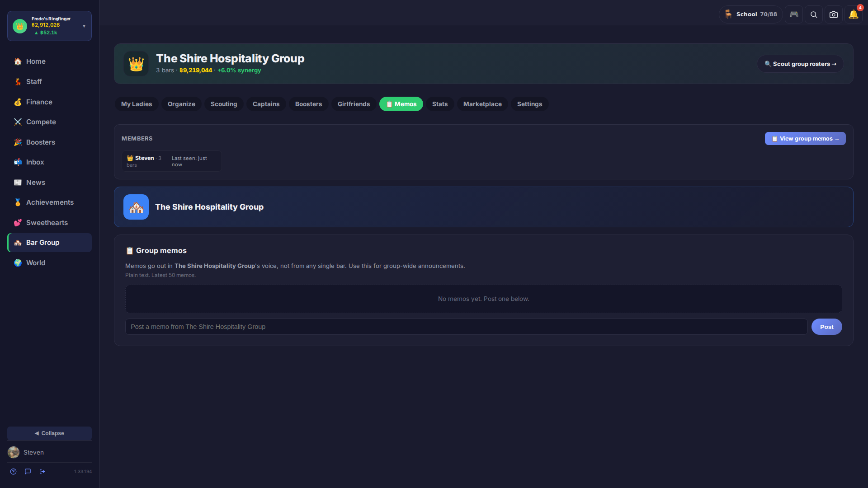Click View group memos button

(805, 139)
